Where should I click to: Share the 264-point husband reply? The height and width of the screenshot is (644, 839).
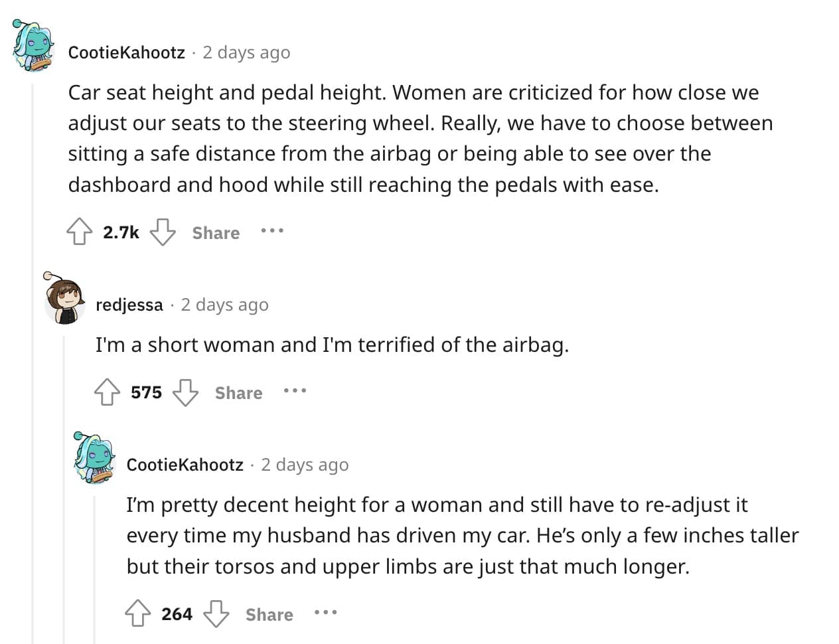(269, 615)
